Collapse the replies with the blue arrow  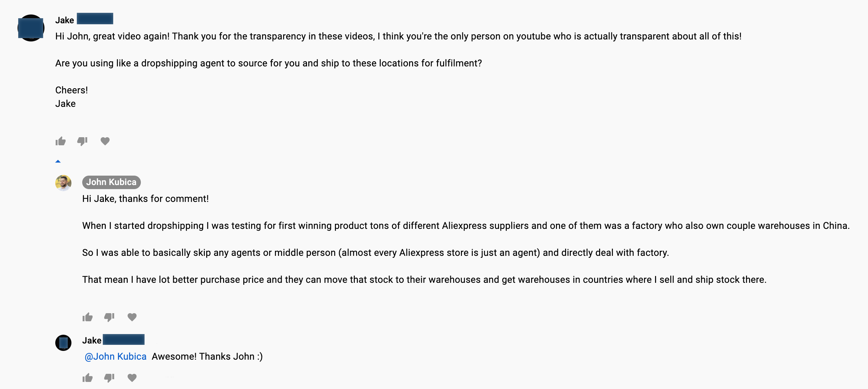click(x=58, y=161)
